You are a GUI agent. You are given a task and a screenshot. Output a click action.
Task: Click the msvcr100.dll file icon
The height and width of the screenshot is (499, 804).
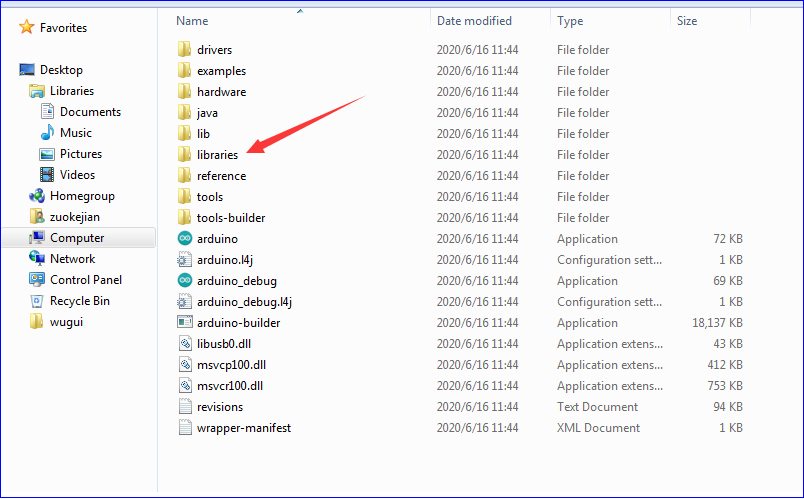tap(185, 386)
